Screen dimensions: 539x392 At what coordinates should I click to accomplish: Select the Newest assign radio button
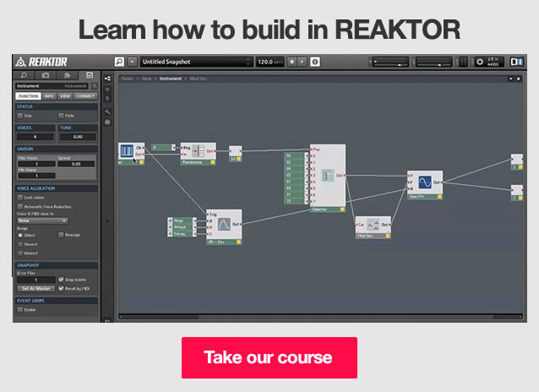tap(20, 244)
